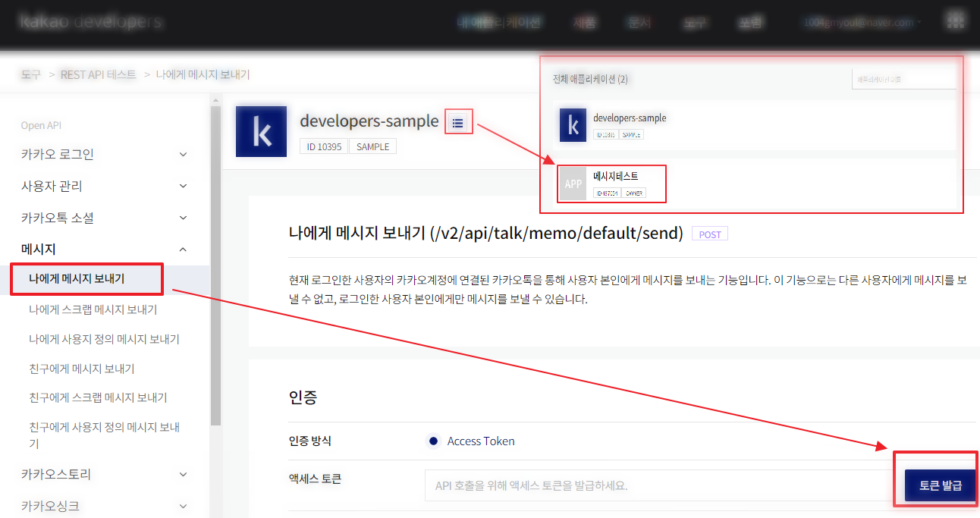
Task: Collapse the 메시지 section chevron
Action: point(183,249)
